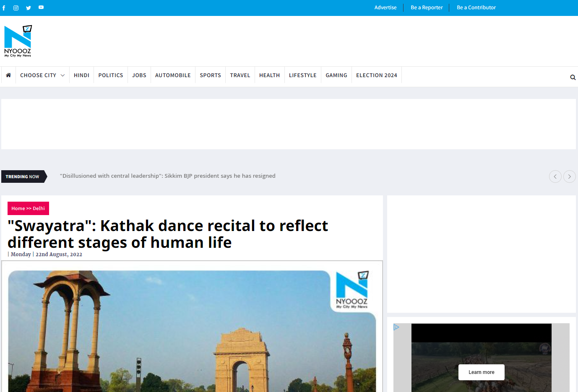The width and height of the screenshot is (578, 392).
Task: Show previous trending headline
Action: click(555, 177)
